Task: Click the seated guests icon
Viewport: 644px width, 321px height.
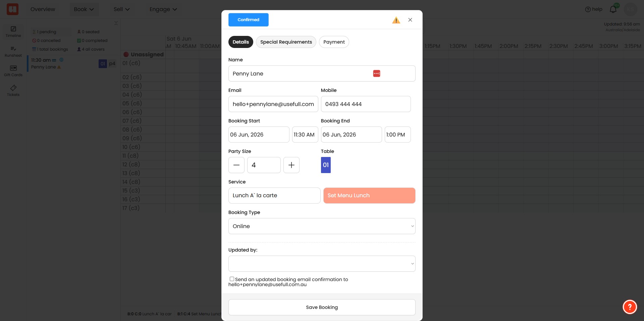Action: click(x=79, y=32)
